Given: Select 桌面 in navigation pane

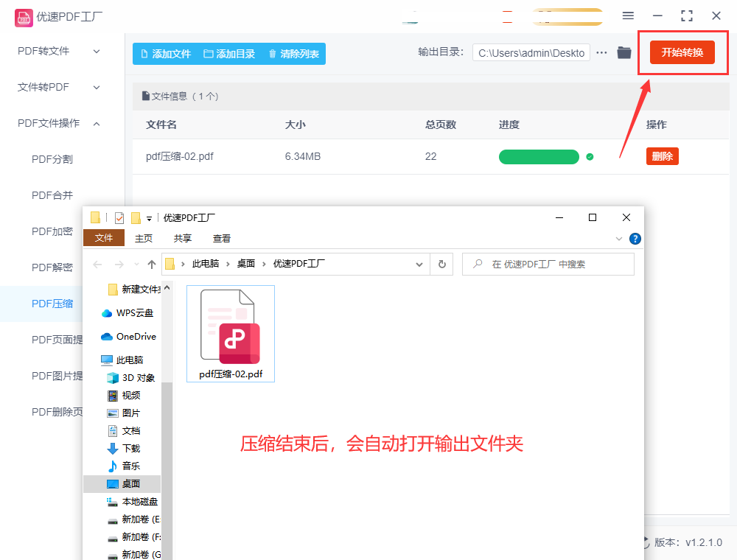Looking at the screenshot, I should point(122,484).
